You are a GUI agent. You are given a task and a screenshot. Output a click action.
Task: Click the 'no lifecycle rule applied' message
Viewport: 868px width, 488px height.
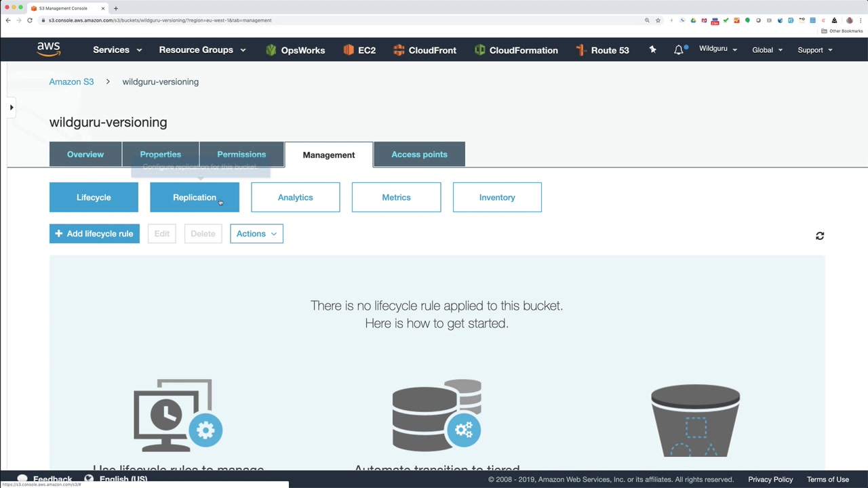(437, 314)
